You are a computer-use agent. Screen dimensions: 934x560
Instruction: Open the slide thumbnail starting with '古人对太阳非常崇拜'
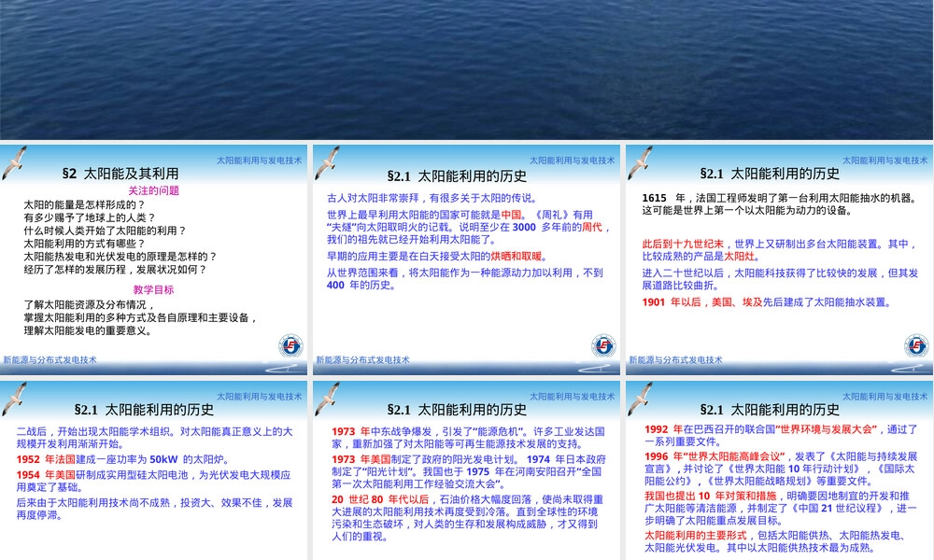(466, 259)
